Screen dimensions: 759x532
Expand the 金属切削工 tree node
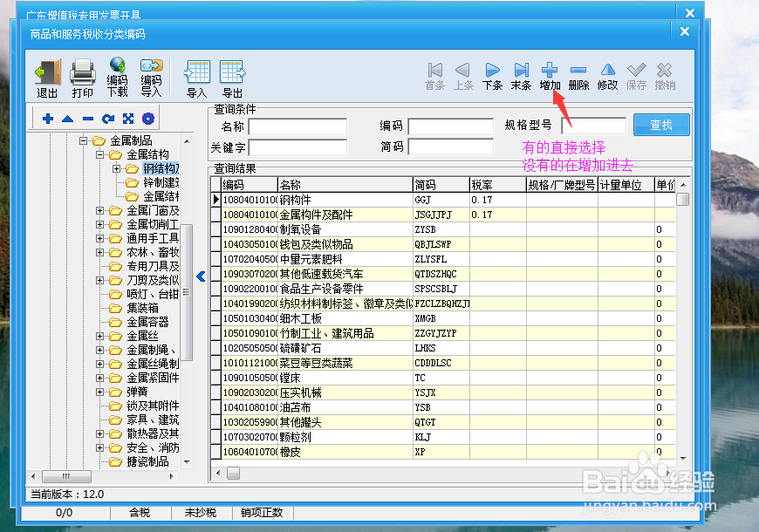[99, 225]
